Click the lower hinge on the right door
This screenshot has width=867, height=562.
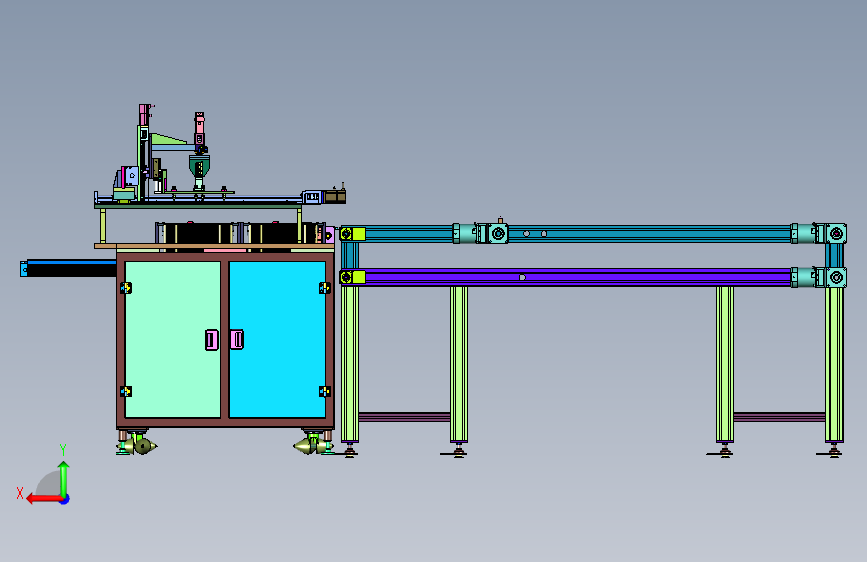coord(325,392)
